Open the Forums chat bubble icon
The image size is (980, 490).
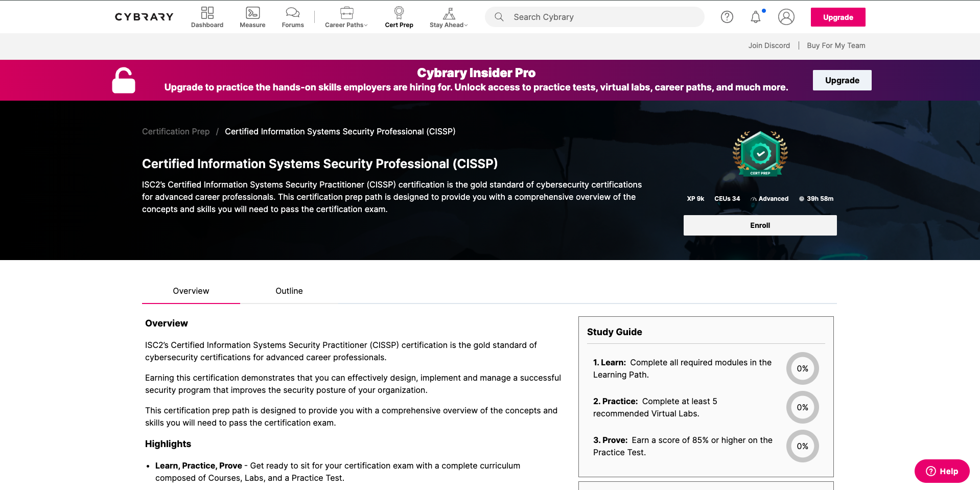(293, 13)
